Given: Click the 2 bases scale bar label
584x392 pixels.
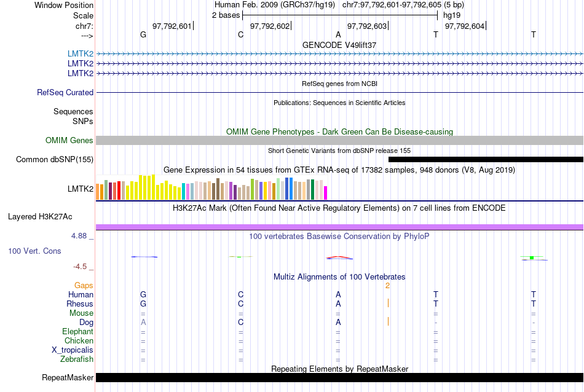Looking at the screenshot, I should coord(226,15).
